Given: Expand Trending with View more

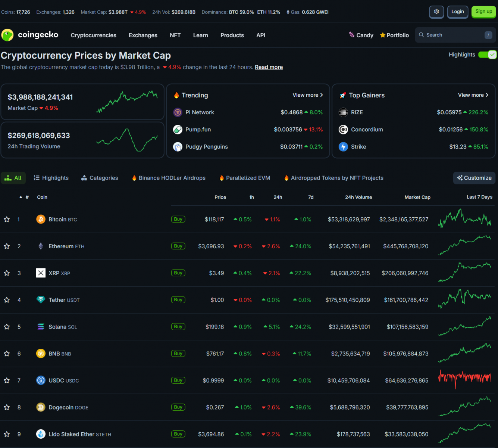Looking at the screenshot, I should 307,95.
